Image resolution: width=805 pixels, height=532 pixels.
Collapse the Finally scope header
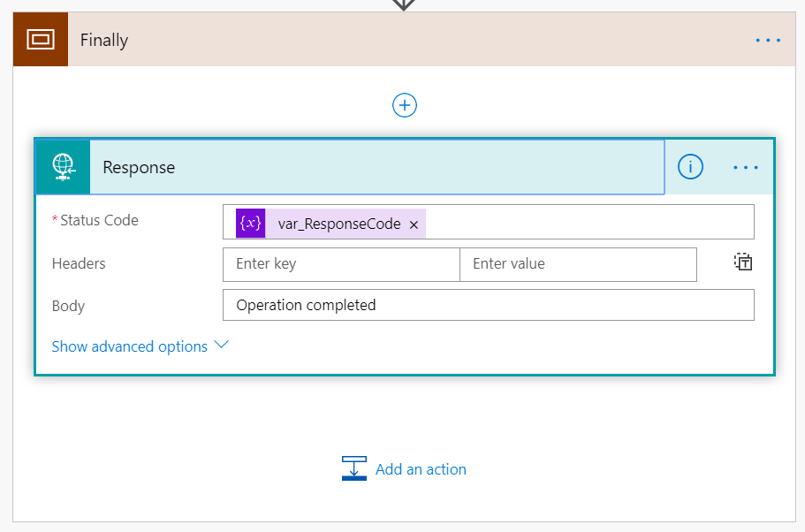coord(406,40)
